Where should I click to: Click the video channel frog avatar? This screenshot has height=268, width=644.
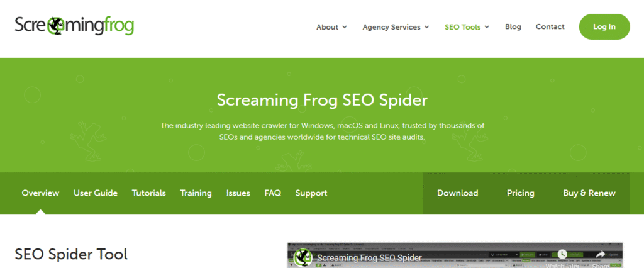tap(303, 258)
